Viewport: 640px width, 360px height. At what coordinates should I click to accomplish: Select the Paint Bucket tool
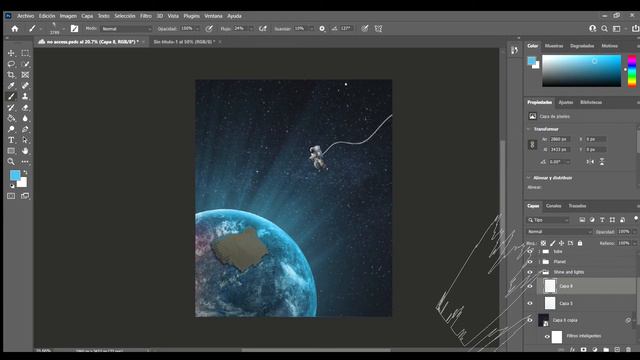(x=11, y=118)
